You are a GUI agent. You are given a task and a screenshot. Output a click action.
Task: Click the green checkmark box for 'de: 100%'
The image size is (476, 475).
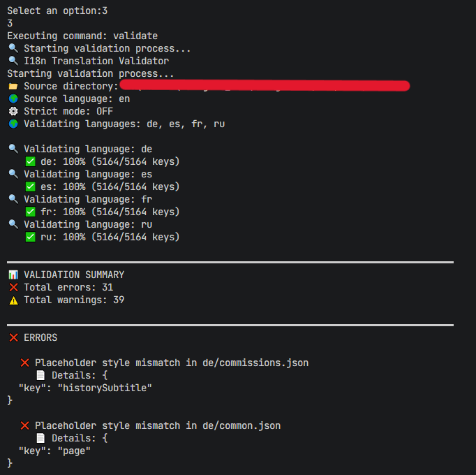pyautogui.click(x=30, y=161)
